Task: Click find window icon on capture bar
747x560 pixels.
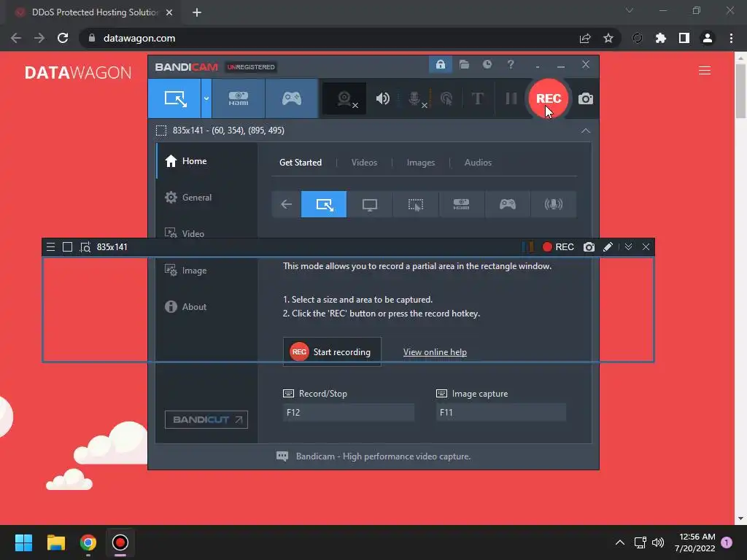Action: (85, 246)
